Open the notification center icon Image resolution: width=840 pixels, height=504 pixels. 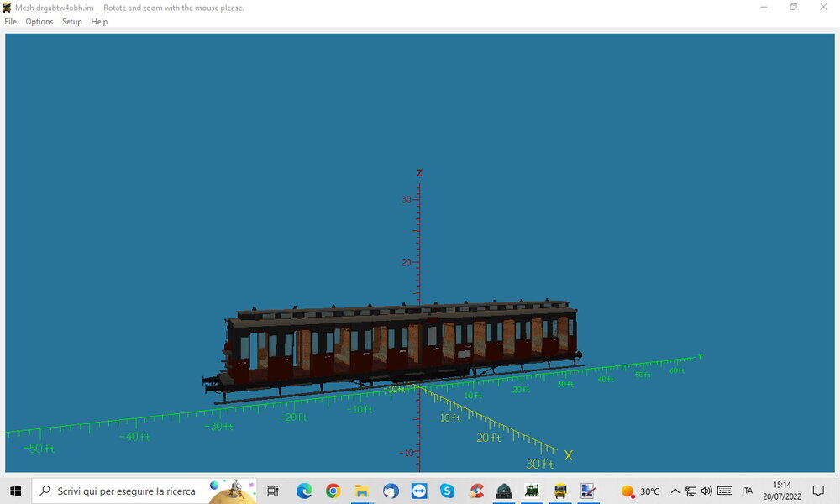818,491
